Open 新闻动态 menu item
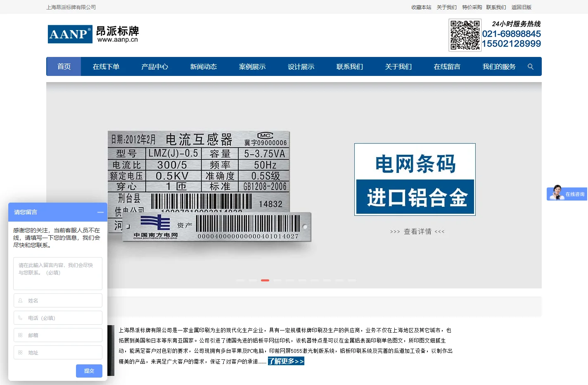588x385 pixels. [x=204, y=66]
